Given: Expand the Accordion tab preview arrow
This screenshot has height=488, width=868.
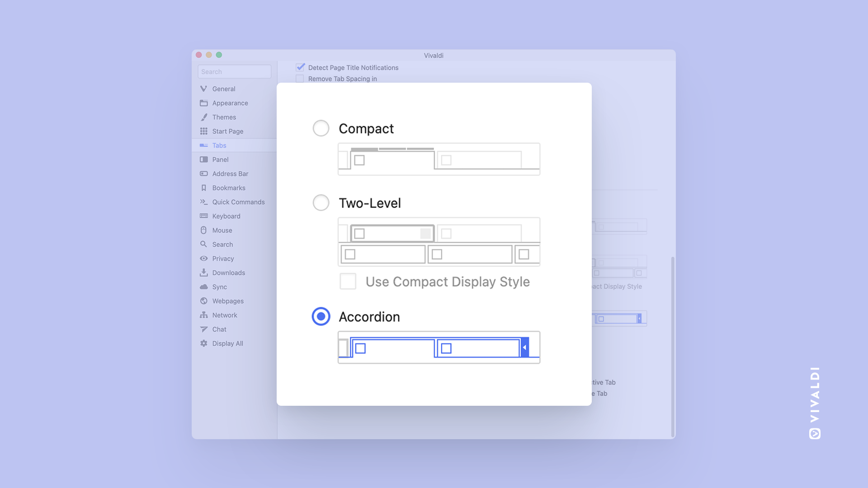Looking at the screenshot, I should click(524, 347).
